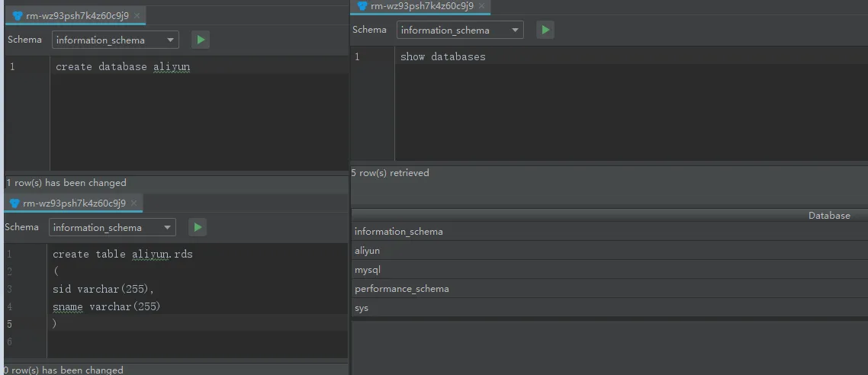
Task: Click into the 'show databases' code line
Action: (x=443, y=56)
